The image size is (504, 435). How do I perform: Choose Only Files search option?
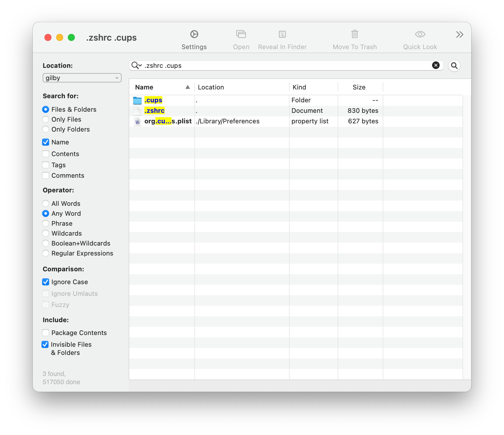(x=46, y=119)
